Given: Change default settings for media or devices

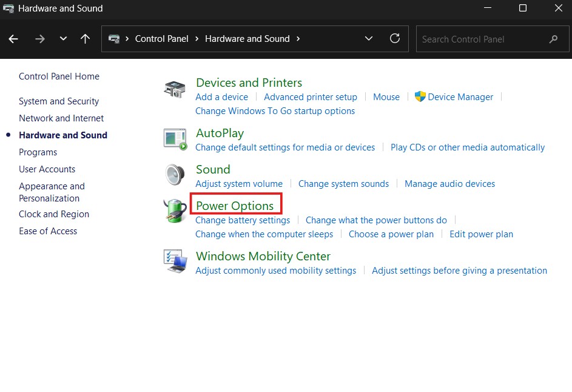Looking at the screenshot, I should [285, 147].
